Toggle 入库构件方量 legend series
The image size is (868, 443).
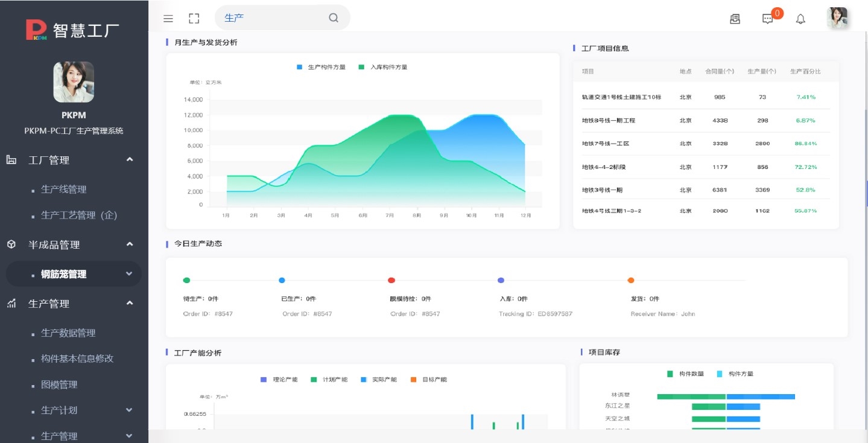pos(383,67)
